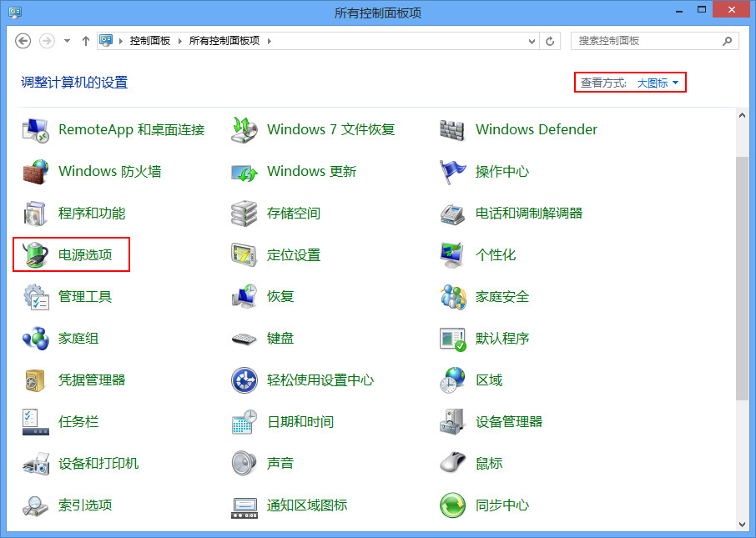
Task: Click the scrollbar down arrow
Action: coord(742,525)
